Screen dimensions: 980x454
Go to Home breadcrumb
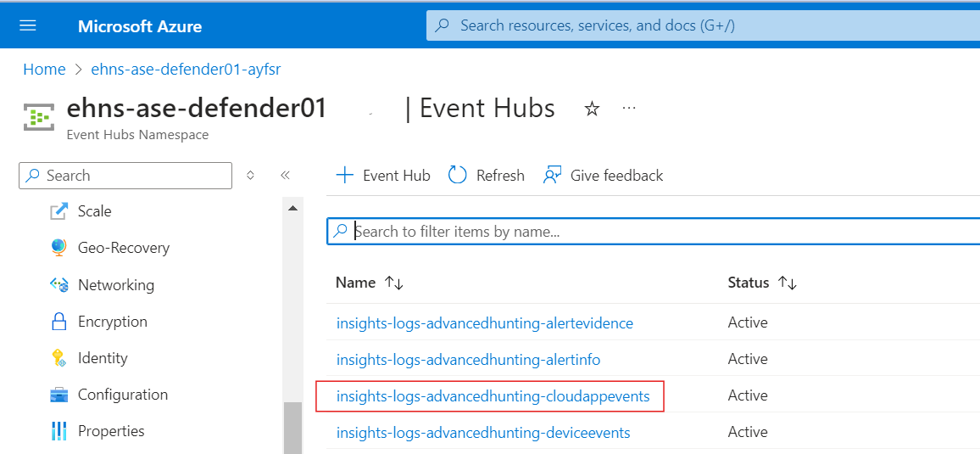click(x=44, y=69)
